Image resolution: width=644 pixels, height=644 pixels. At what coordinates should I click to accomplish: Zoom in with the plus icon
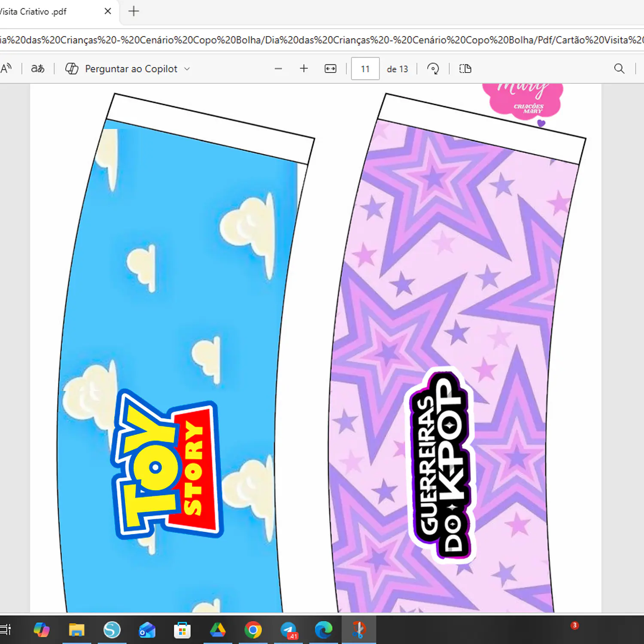point(304,69)
